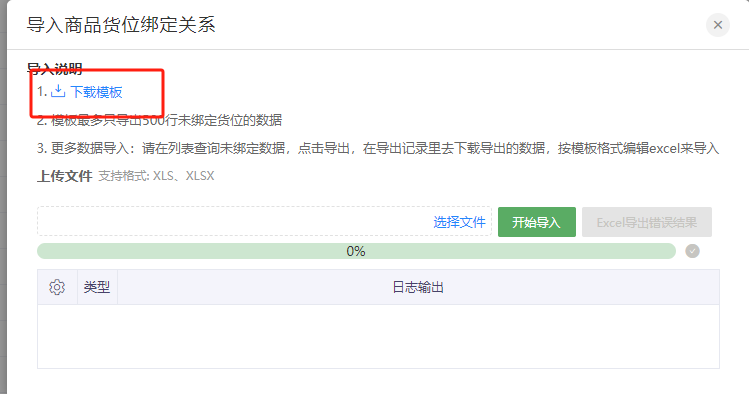Start import with the green 开始导入 button
Screen dimensions: 749x394
(536, 222)
